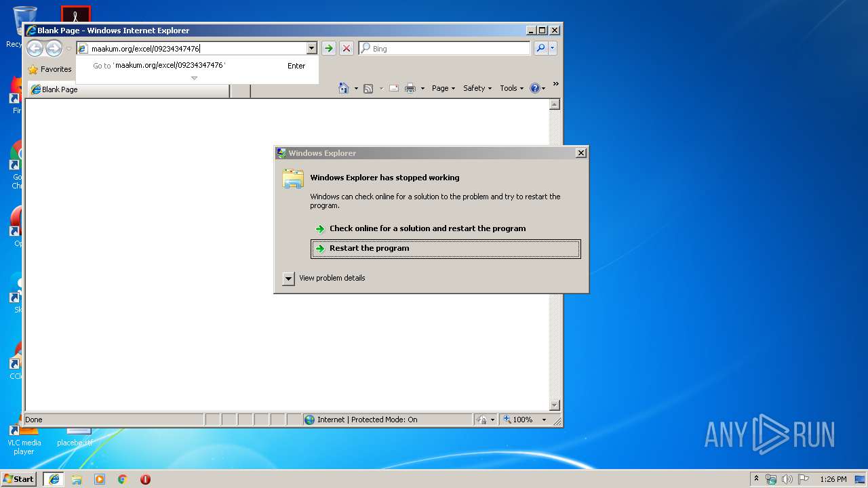Open Favorites star button
The height and width of the screenshot is (488, 868).
[x=50, y=69]
